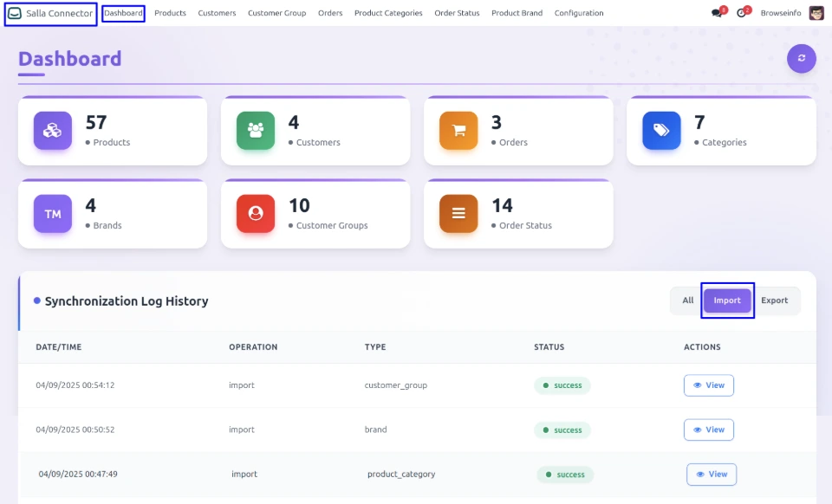832x504 pixels.
Task: Open the chat messages icon
Action: point(717,13)
